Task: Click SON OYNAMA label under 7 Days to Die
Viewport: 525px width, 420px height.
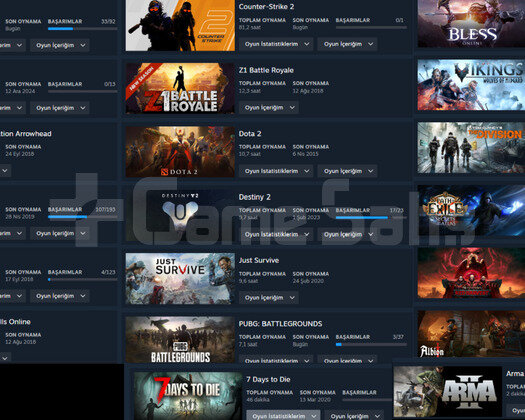Action: (318, 393)
